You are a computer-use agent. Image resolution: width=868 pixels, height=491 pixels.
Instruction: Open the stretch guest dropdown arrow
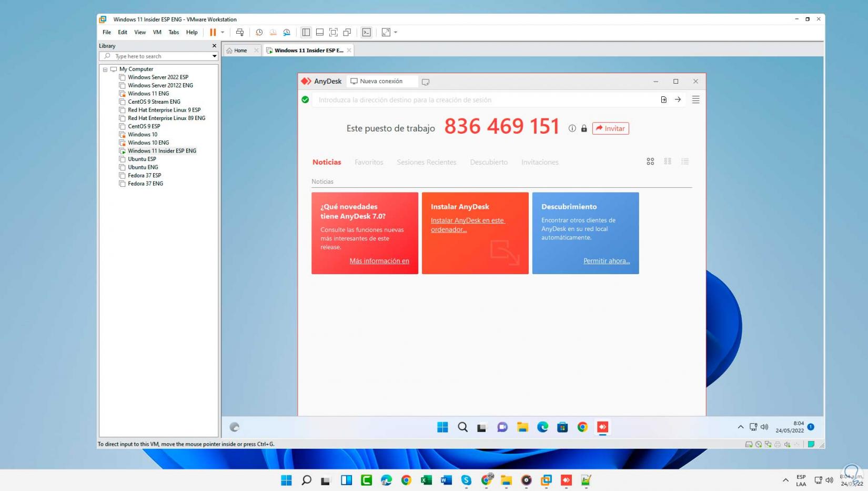click(396, 32)
